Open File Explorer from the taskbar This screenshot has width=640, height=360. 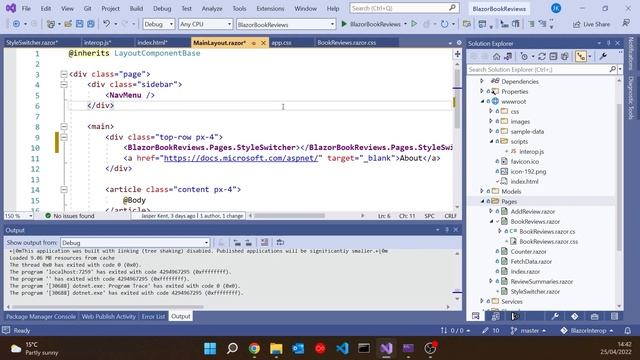point(276,348)
